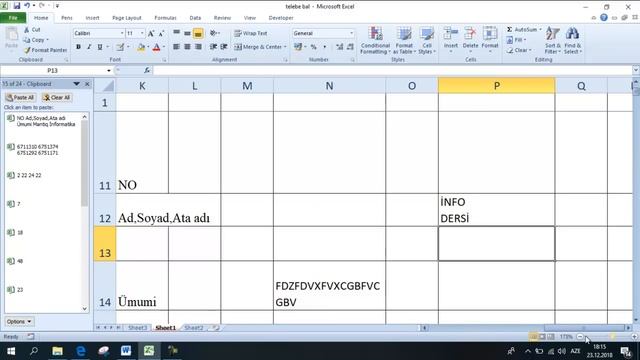The image size is (640, 360).
Task: Open Conditional Formatting
Action: pyautogui.click(x=375, y=40)
